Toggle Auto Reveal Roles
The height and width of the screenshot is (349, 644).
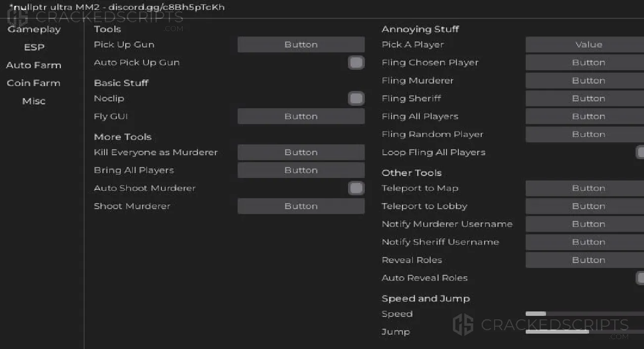coord(640,278)
